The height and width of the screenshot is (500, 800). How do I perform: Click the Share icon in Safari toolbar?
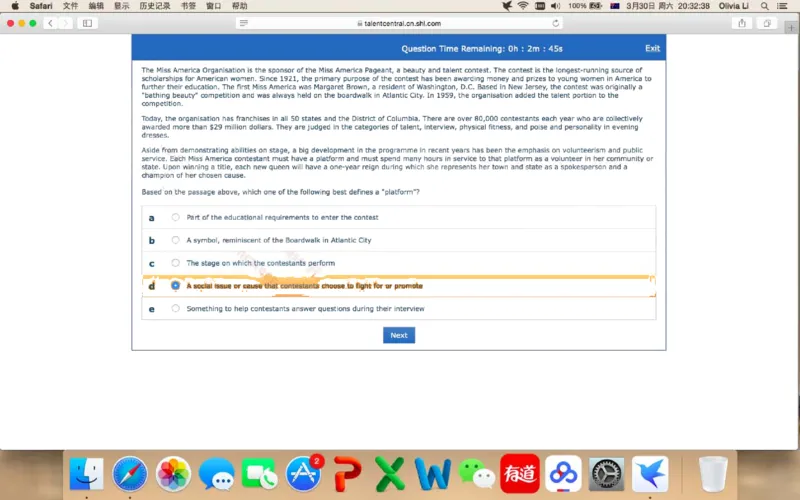(x=742, y=23)
